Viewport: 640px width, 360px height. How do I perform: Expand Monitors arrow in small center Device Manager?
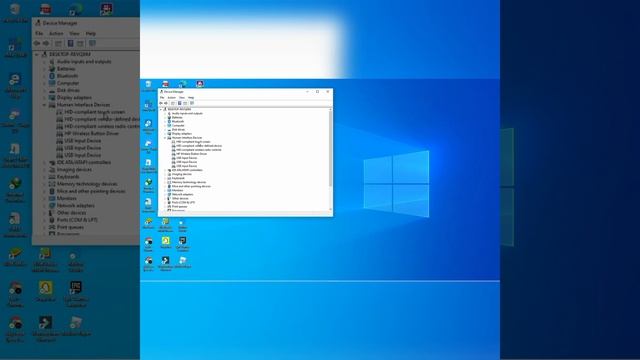[165, 190]
